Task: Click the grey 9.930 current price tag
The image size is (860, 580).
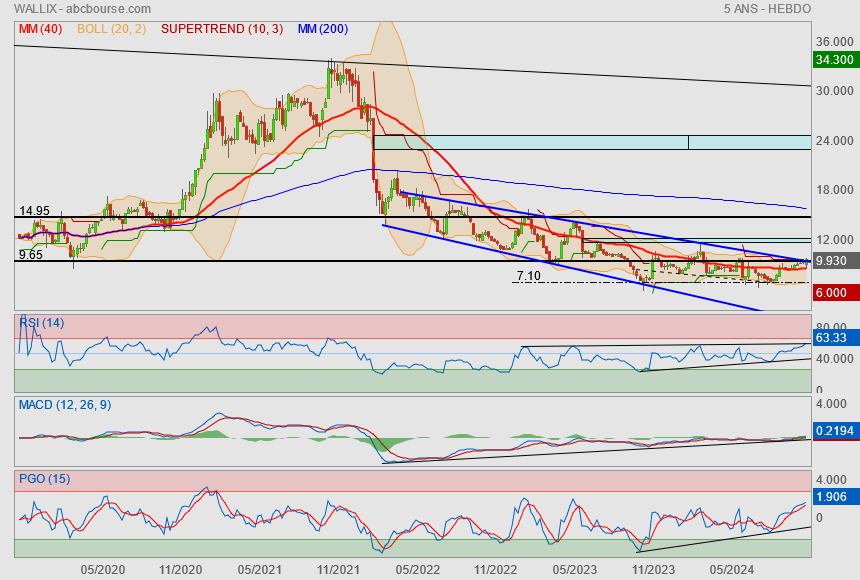Action: pos(836,261)
